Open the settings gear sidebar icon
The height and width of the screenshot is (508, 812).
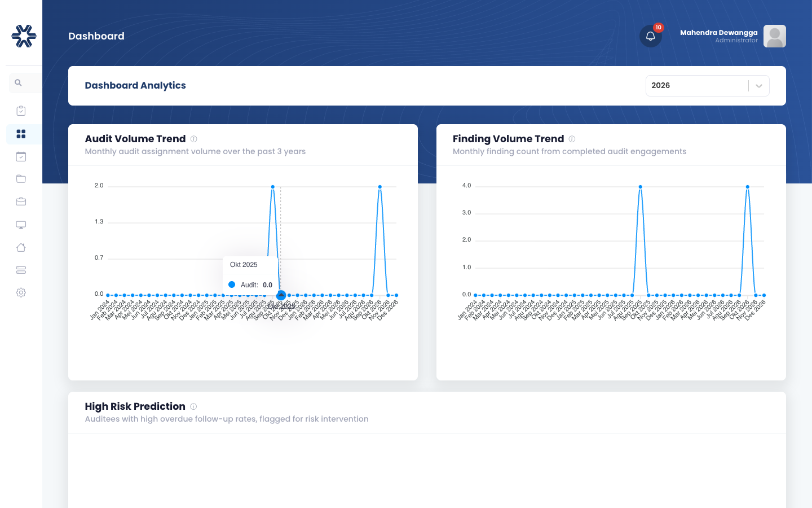pos(21,292)
